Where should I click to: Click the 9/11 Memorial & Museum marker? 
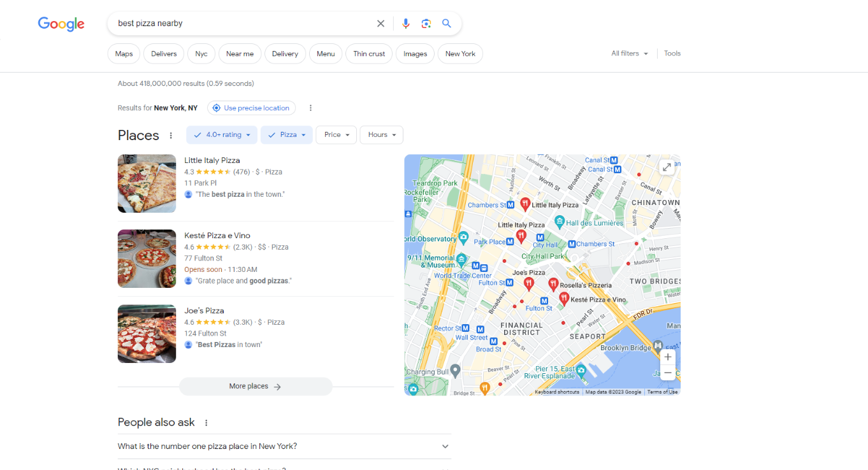coord(461,260)
